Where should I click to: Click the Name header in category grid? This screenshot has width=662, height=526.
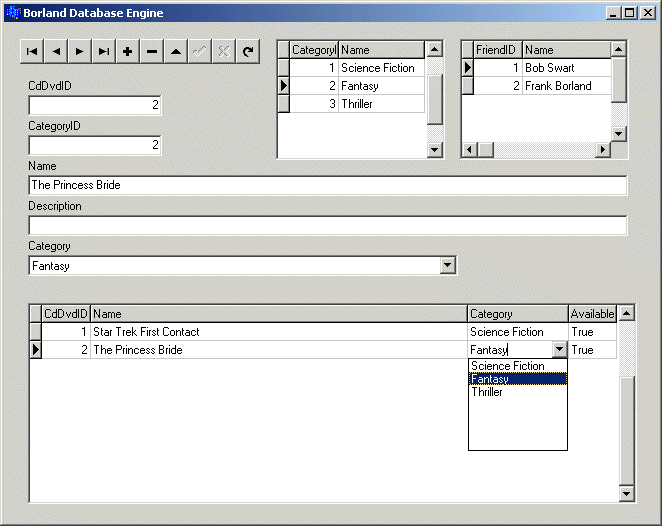pyautogui.click(x=382, y=50)
